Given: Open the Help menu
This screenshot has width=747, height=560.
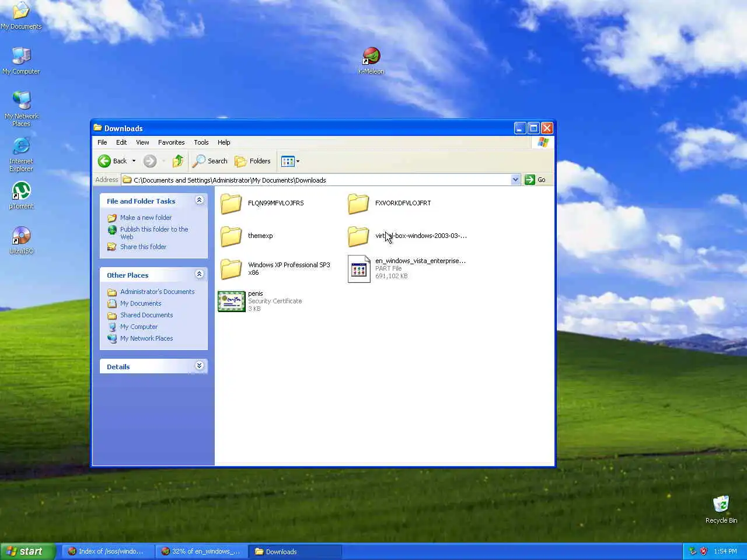Looking at the screenshot, I should click(x=224, y=142).
